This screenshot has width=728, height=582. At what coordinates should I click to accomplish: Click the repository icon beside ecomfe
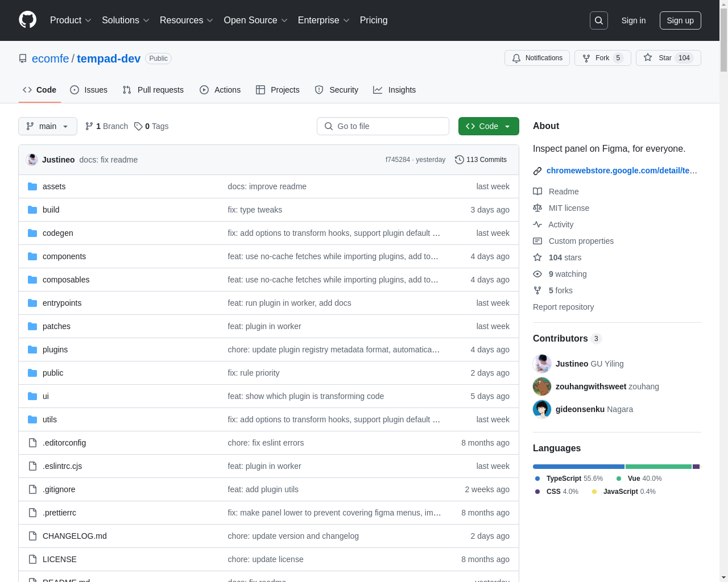click(23, 59)
